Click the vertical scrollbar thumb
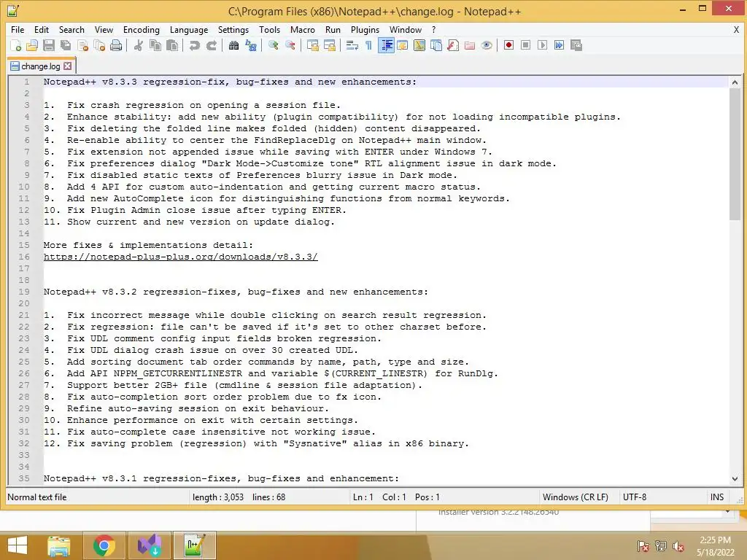747x560 pixels. (735, 155)
